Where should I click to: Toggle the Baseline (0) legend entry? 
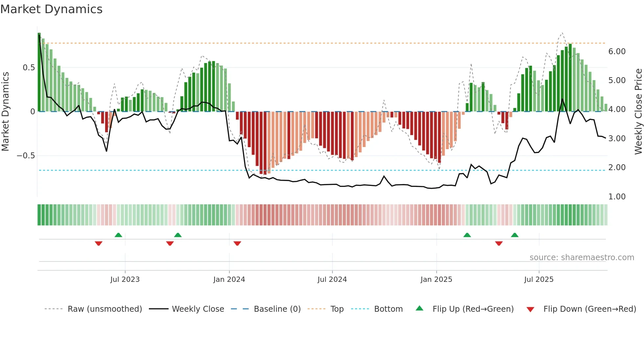[266, 309]
